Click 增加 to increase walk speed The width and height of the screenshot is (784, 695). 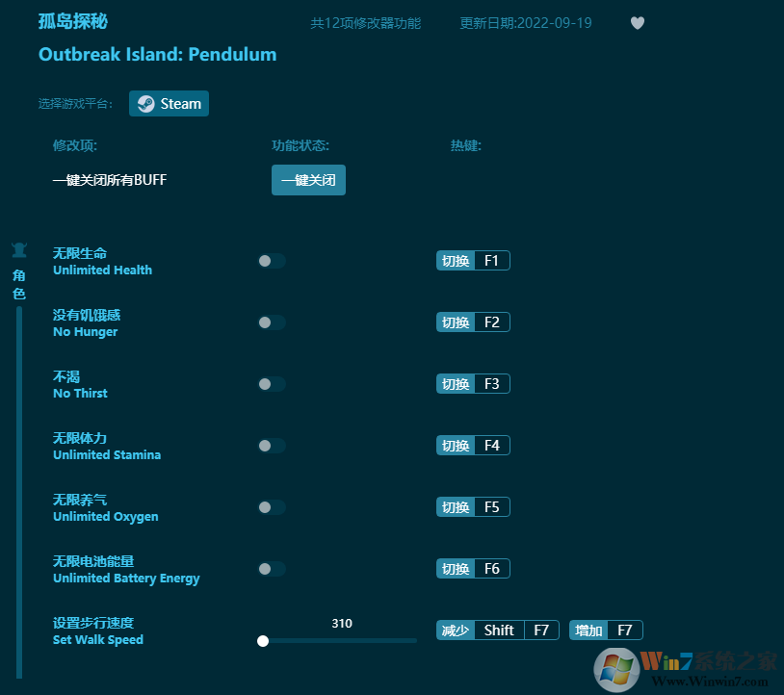click(588, 630)
